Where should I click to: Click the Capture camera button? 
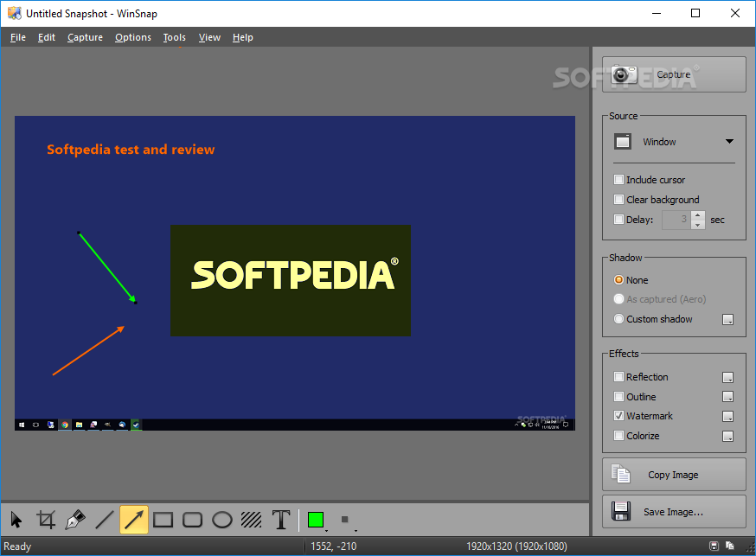[x=674, y=74]
